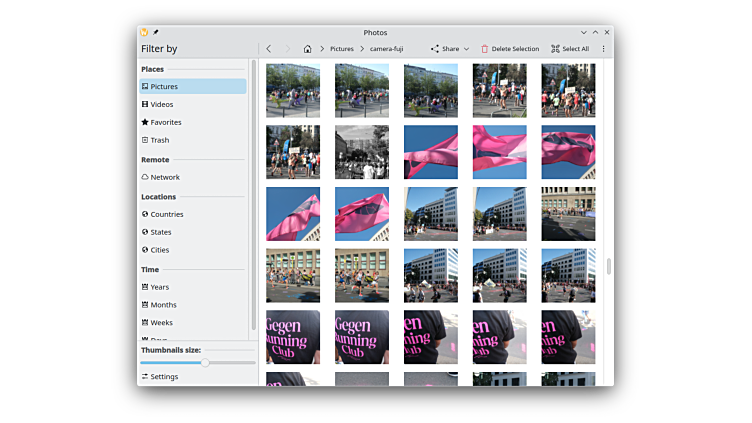Browse Network under Remote
This screenshot has height=423, width=752.
[164, 177]
